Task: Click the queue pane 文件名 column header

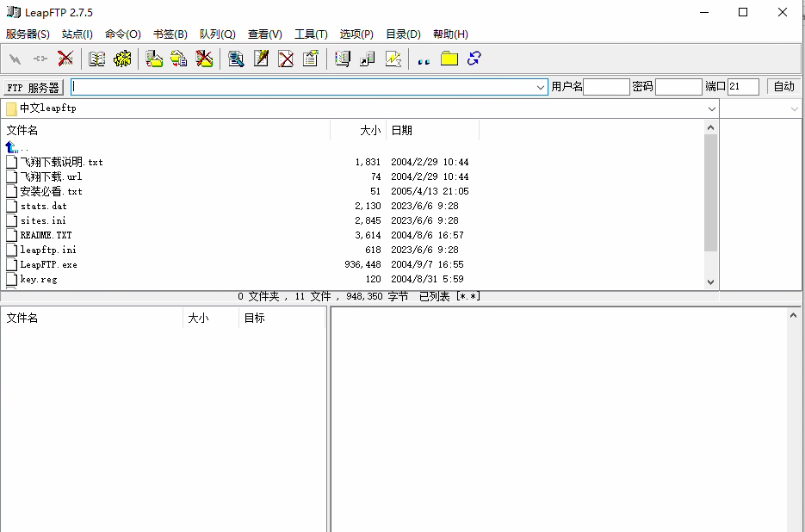Action: (x=92, y=319)
